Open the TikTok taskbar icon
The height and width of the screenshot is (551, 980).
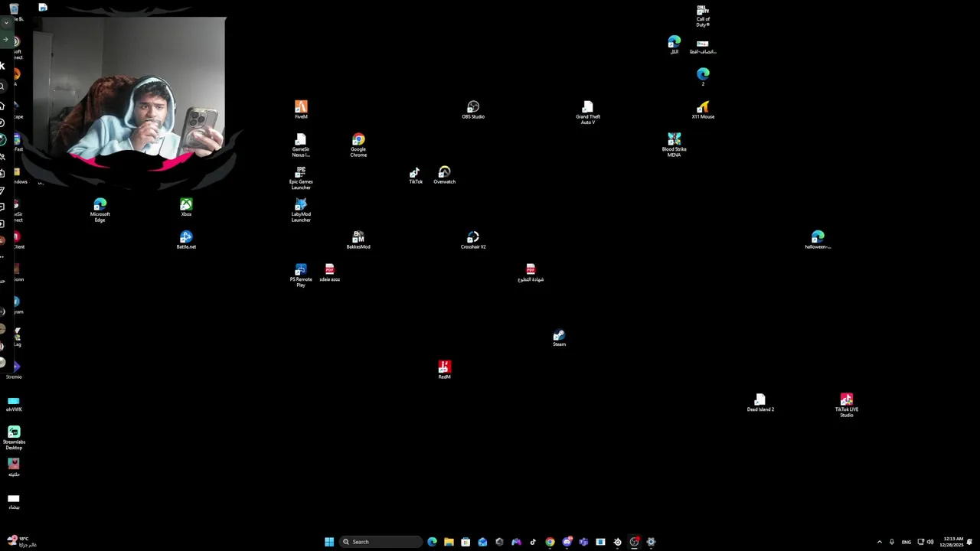coord(533,542)
